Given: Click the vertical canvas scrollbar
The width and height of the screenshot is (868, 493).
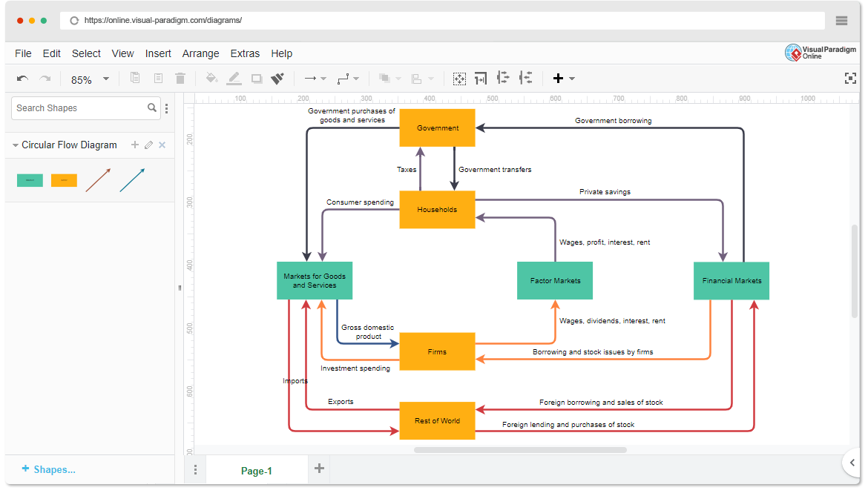Looking at the screenshot, I should (x=855, y=271).
